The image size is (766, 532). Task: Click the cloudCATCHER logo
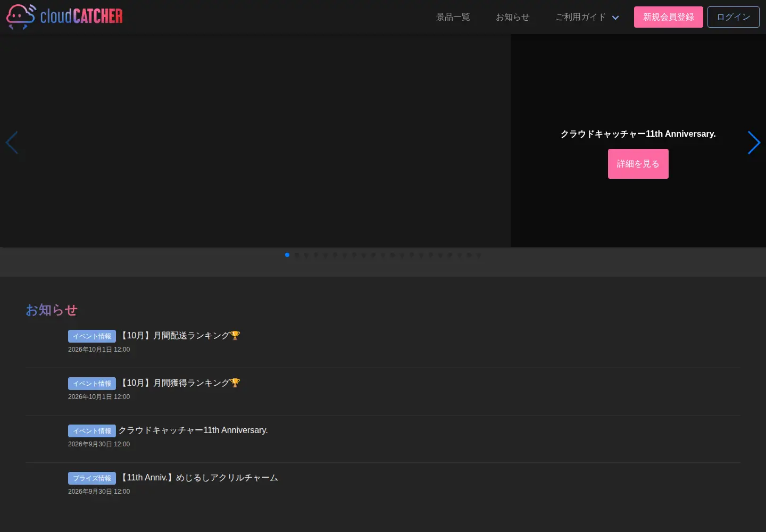(x=64, y=16)
